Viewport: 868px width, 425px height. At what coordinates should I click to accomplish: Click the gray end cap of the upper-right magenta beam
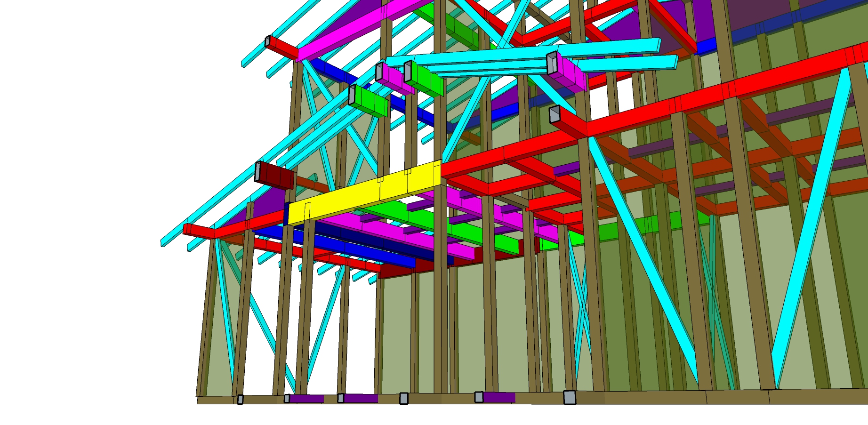point(552,63)
